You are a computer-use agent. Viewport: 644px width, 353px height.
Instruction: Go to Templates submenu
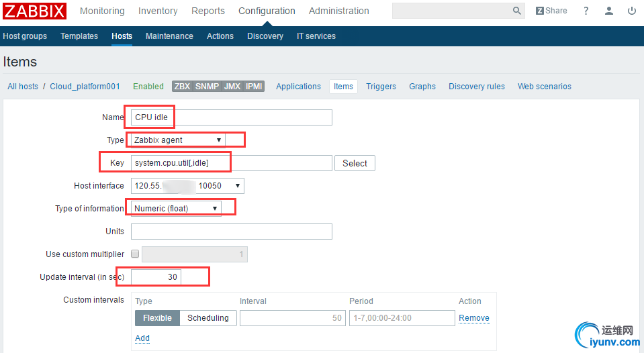pyautogui.click(x=79, y=36)
